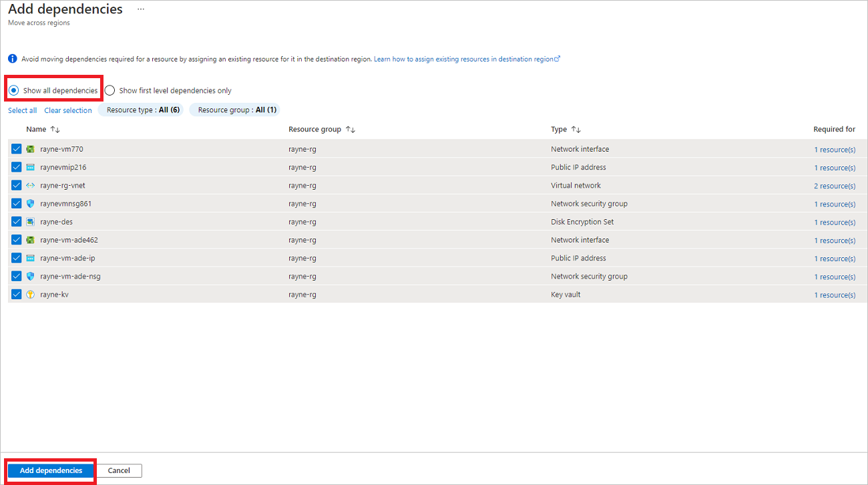This screenshot has height=485, width=868.
Task: Click the disk encryption set icon for rayne-des
Action: tap(30, 222)
